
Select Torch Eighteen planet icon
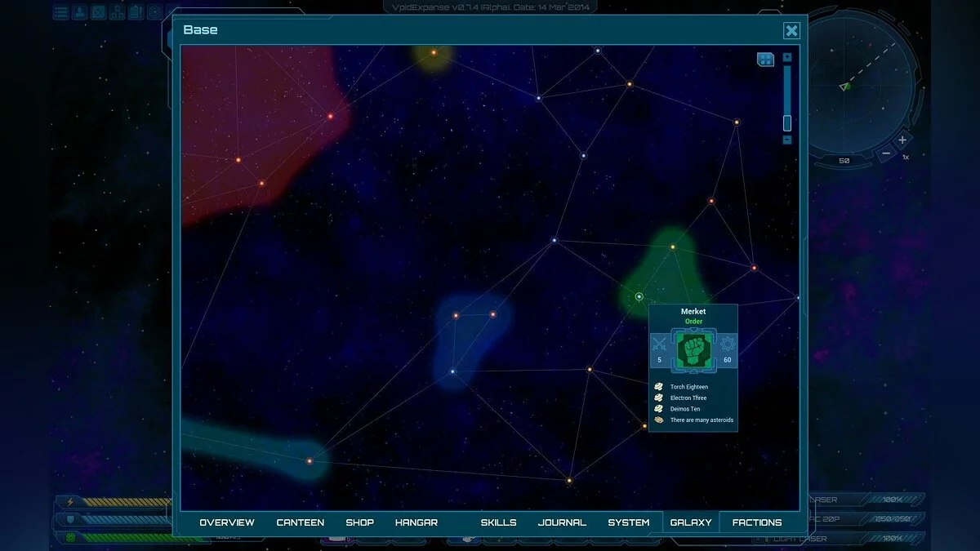pyautogui.click(x=659, y=387)
